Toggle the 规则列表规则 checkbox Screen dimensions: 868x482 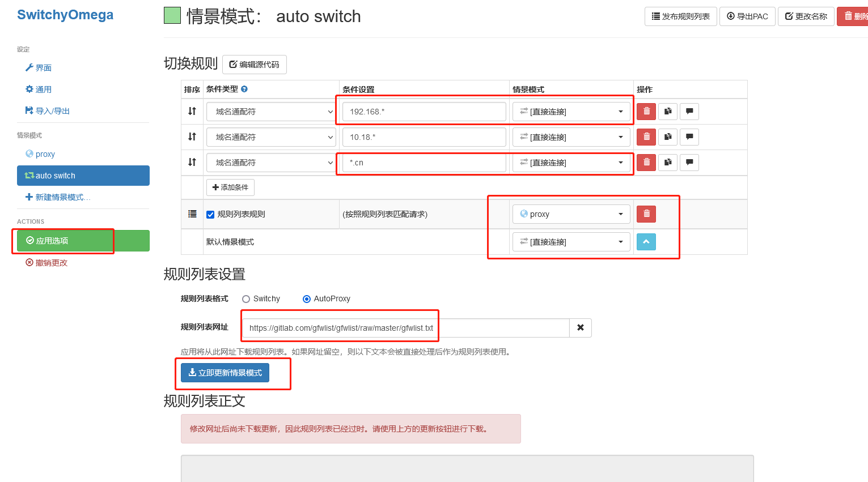[210, 215]
